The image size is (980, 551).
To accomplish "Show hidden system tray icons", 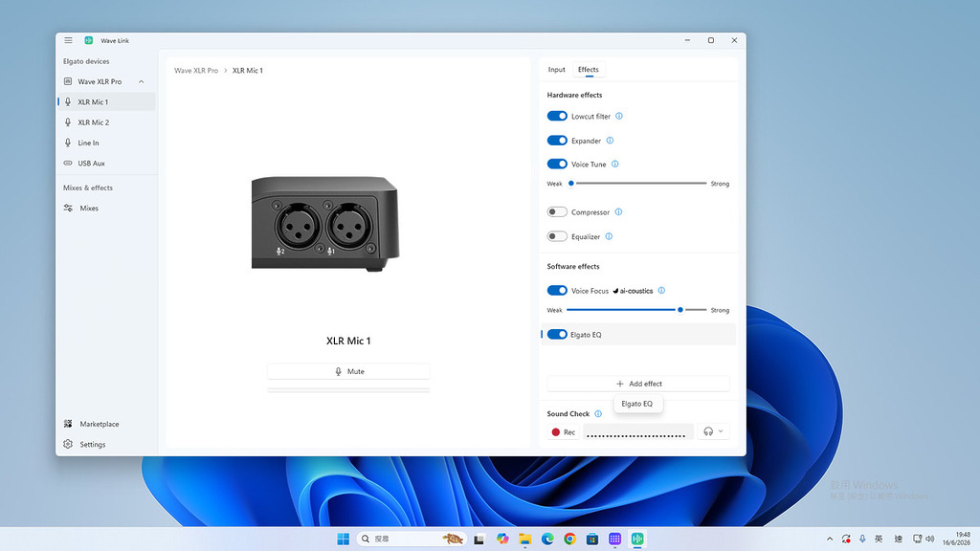I will click(830, 539).
